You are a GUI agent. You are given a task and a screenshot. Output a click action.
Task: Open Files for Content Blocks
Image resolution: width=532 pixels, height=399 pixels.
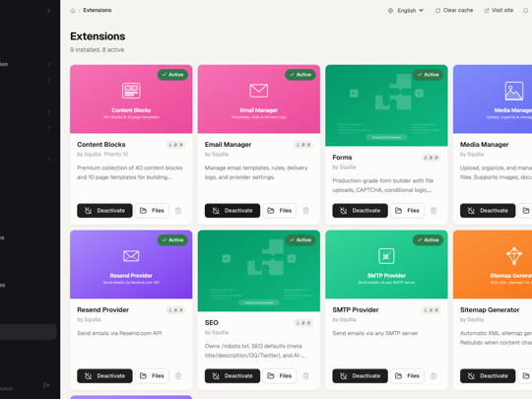pyautogui.click(x=152, y=211)
